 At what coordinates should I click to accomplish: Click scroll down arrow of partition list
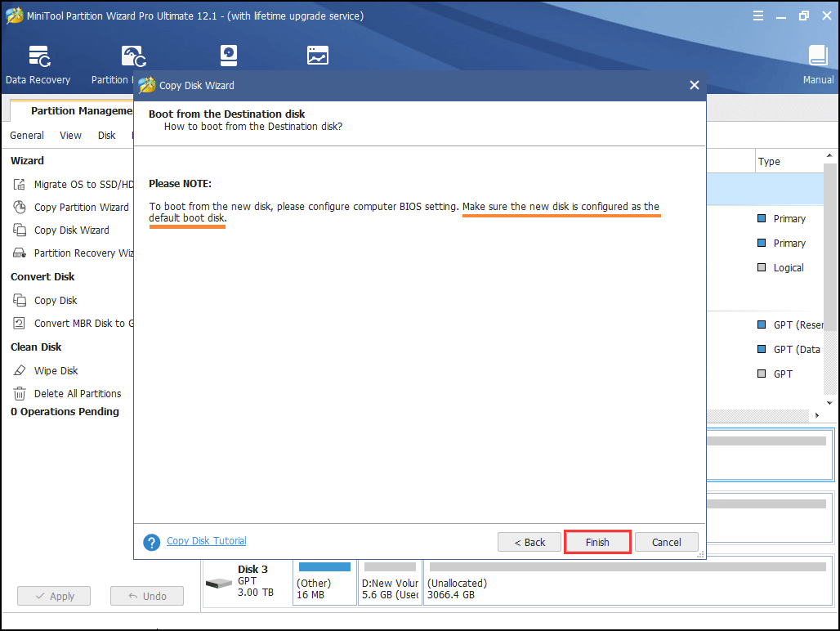click(829, 403)
